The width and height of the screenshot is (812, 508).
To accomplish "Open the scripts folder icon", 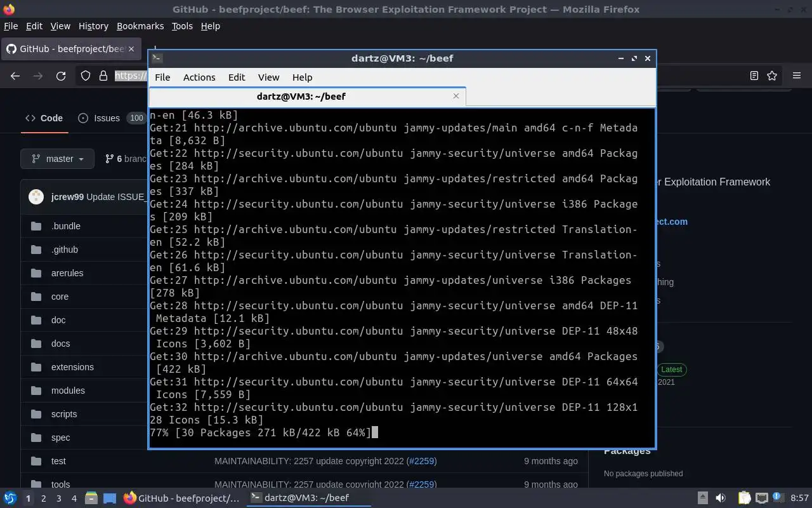I will [x=36, y=414].
